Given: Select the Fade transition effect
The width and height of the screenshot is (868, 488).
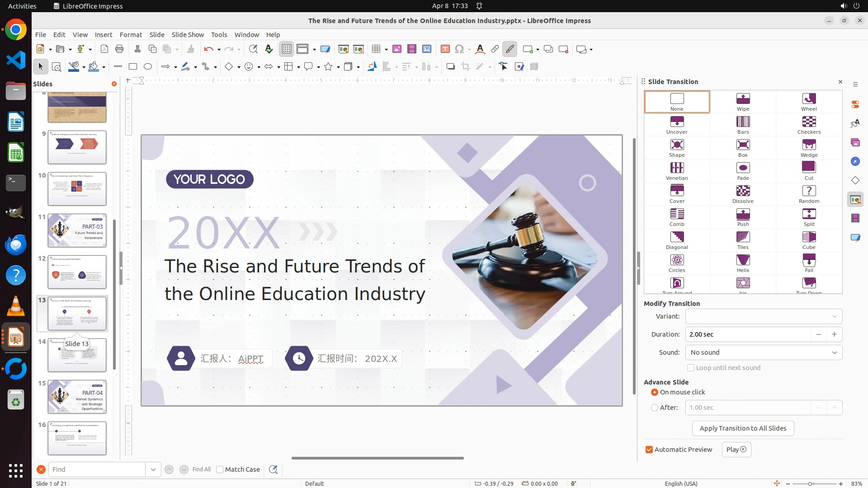Looking at the screenshot, I should (x=743, y=171).
